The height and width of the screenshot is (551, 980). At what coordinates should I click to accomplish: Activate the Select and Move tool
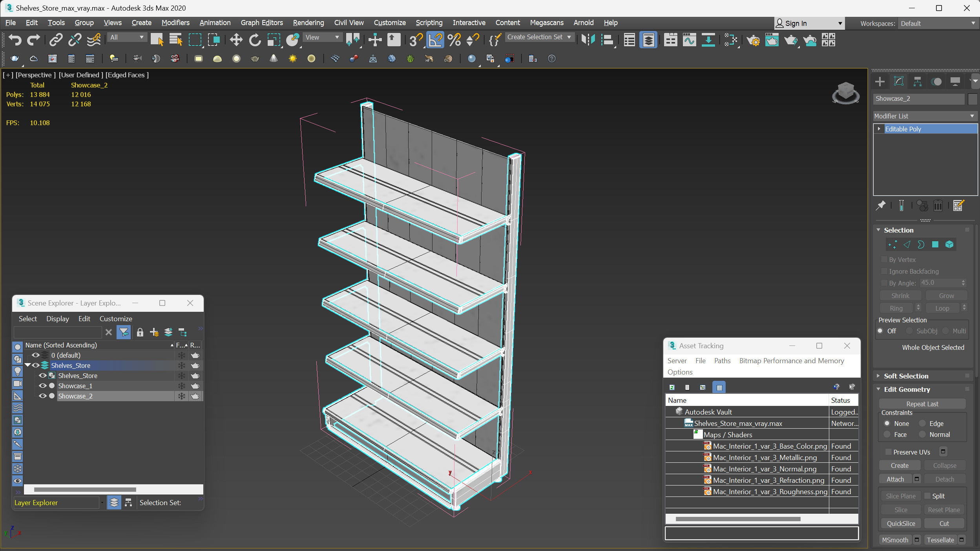[236, 40]
